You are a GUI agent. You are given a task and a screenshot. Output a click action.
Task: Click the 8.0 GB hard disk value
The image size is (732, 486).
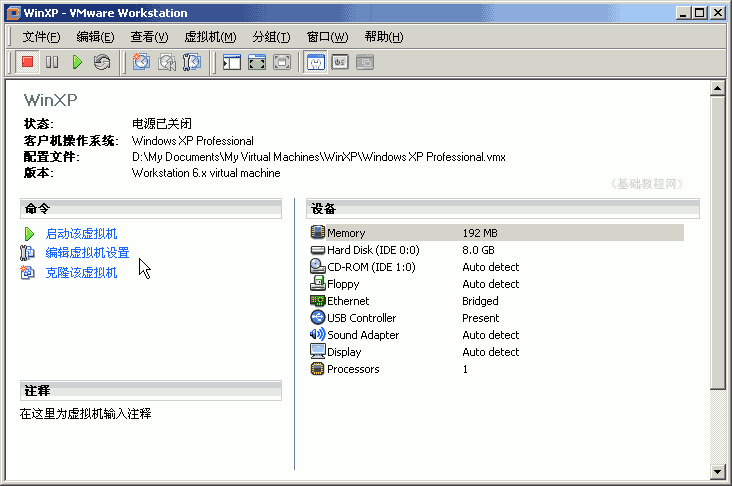[x=478, y=250]
